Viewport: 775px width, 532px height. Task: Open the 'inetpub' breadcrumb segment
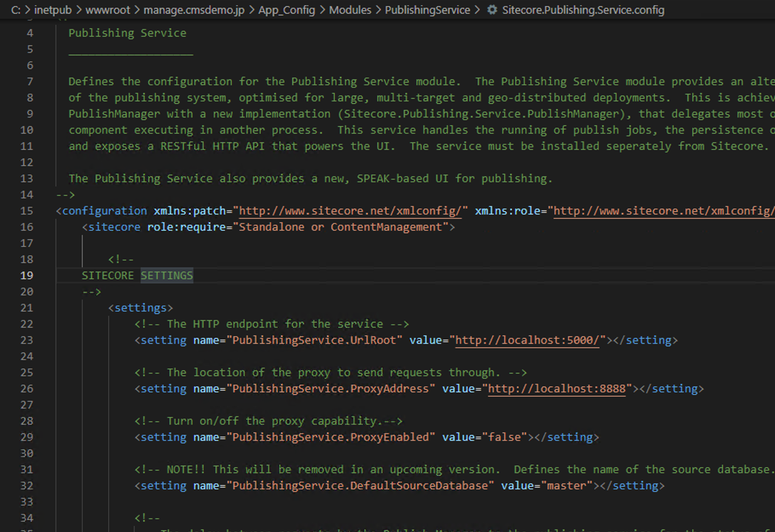pyautogui.click(x=53, y=10)
